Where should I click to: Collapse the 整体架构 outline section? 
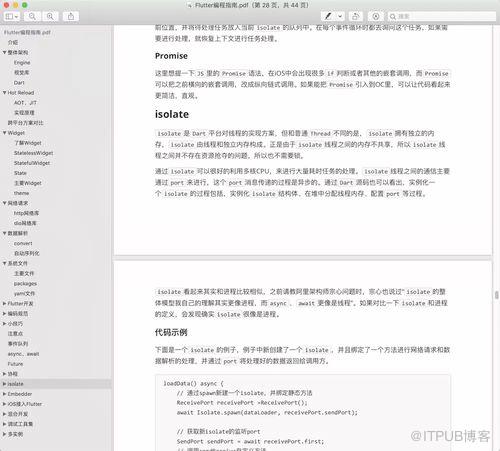coord(5,52)
